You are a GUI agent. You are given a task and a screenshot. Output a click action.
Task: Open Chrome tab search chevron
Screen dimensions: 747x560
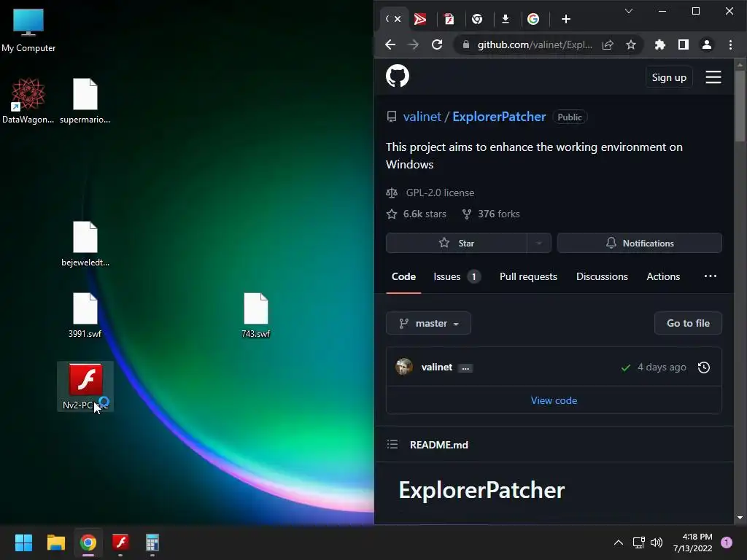pyautogui.click(x=629, y=11)
